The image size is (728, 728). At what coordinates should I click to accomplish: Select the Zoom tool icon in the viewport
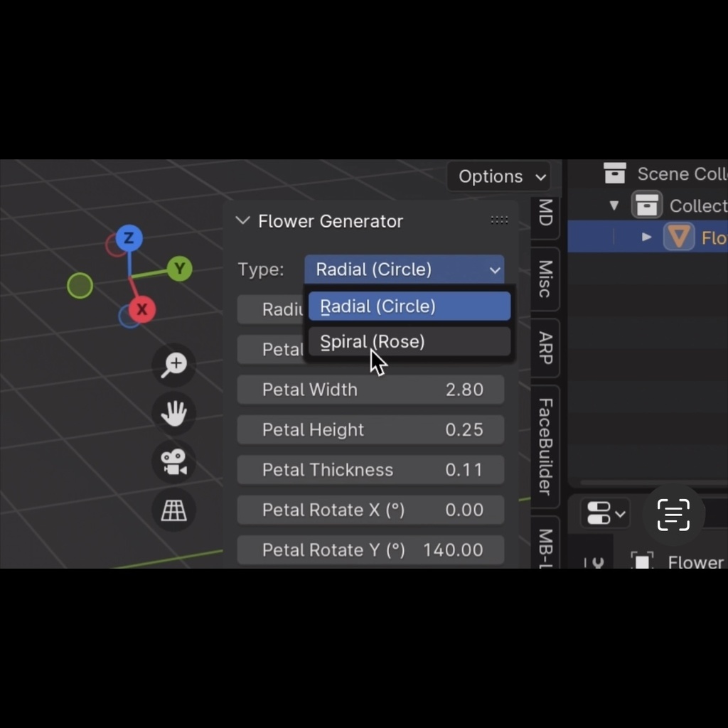(x=173, y=365)
